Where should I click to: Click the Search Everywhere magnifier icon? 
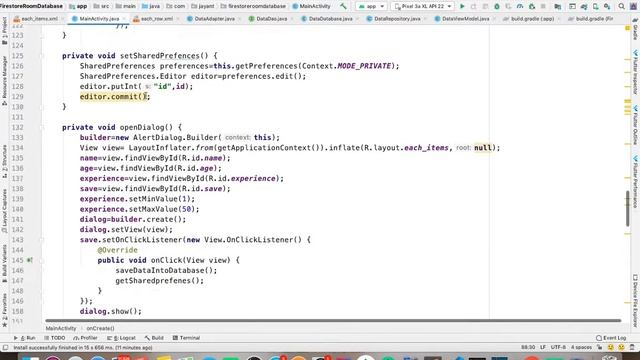point(621,7)
